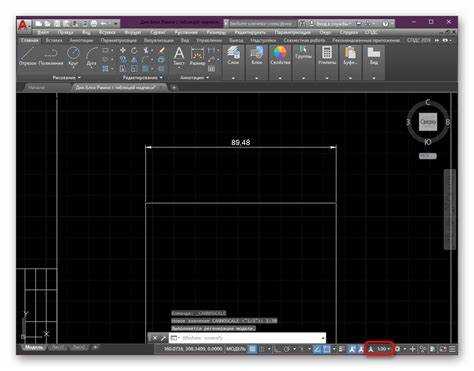
Task: Select the Круг circle tool
Action: pos(73,56)
